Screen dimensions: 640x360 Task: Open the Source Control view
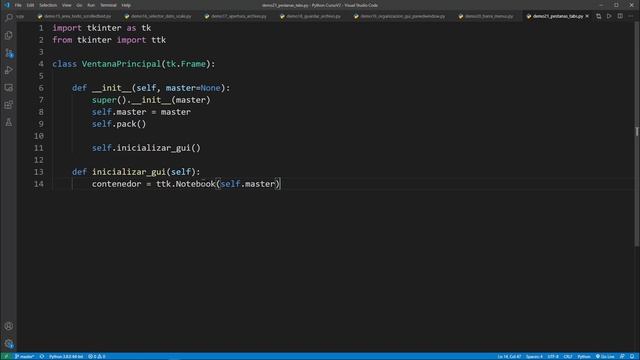[x=9, y=53]
